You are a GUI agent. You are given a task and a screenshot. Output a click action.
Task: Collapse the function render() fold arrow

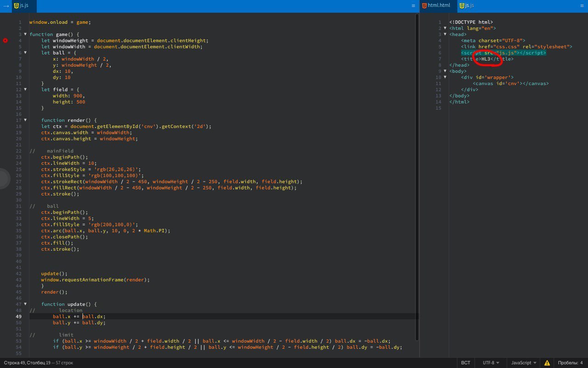25,120
